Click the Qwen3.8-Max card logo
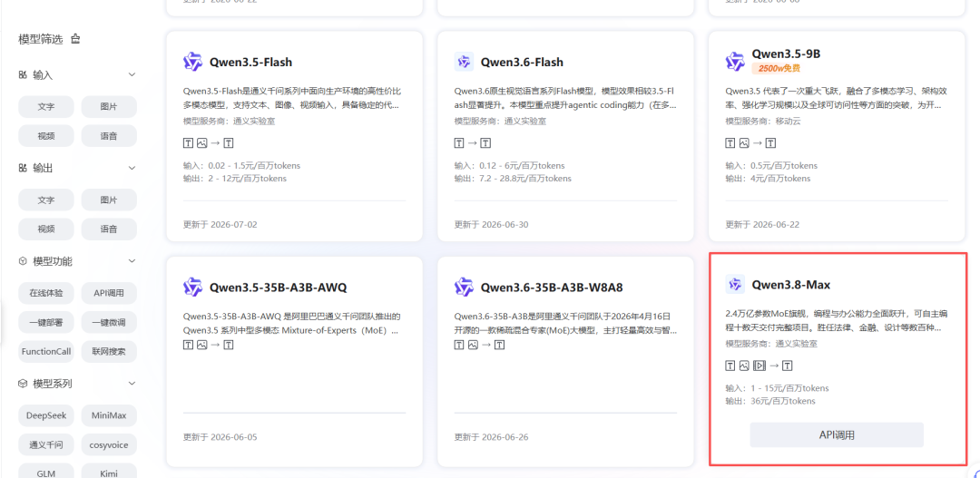 (x=736, y=284)
